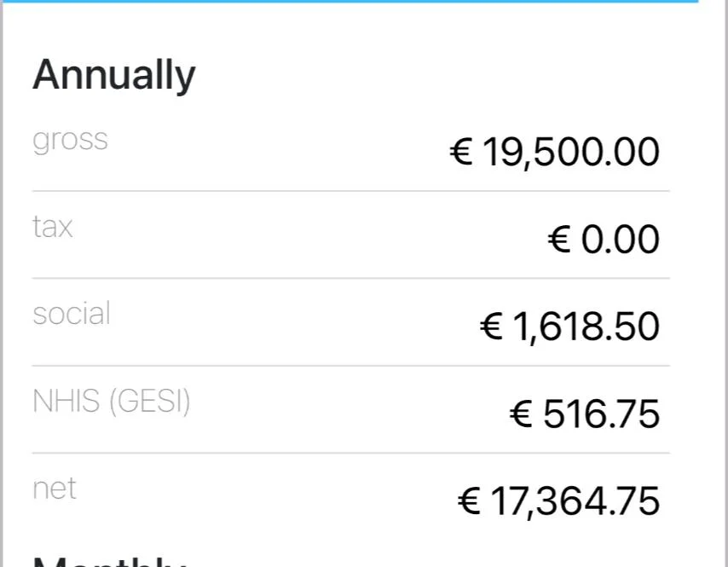Select the gross row label
The image size is (728, 567).
click(70, 139)
